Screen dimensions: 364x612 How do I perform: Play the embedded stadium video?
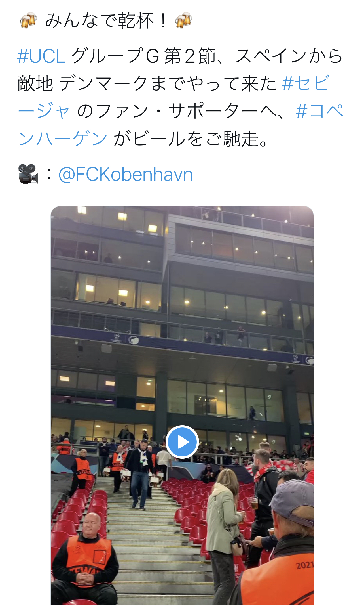click(182, 442)
